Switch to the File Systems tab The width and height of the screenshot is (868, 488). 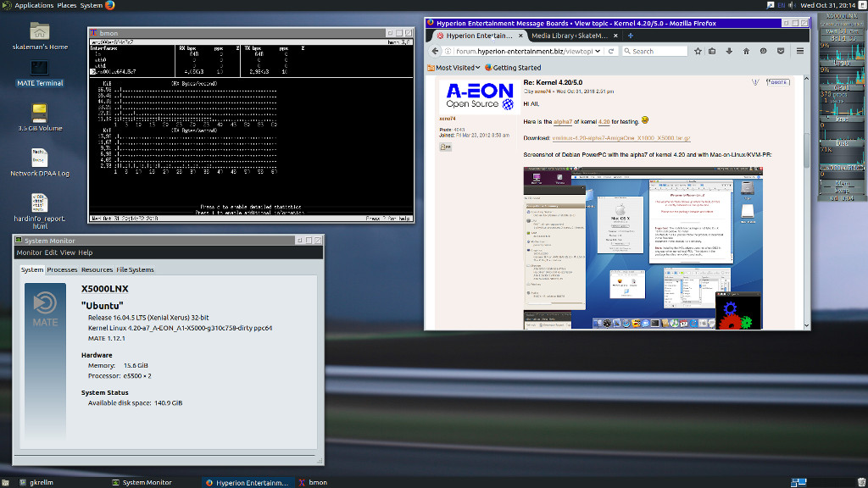[135, 269]
